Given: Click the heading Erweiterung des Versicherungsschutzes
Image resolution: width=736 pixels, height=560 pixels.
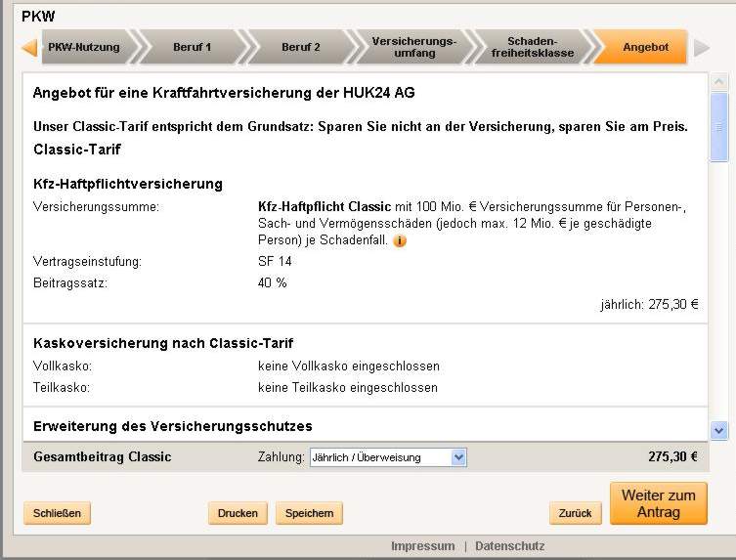Looking at the screenshot, I should pos(173,426).
